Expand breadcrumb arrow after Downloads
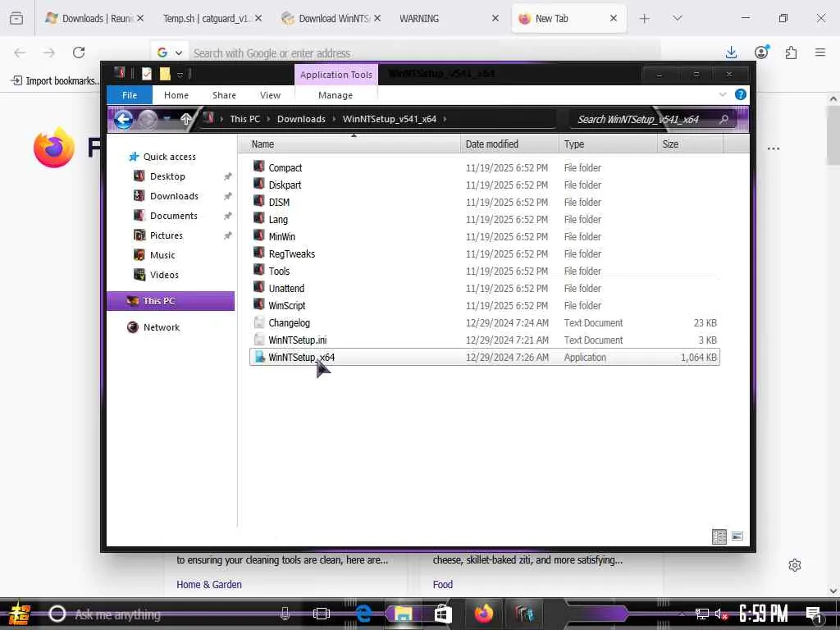840x630 pixels. 334,119
